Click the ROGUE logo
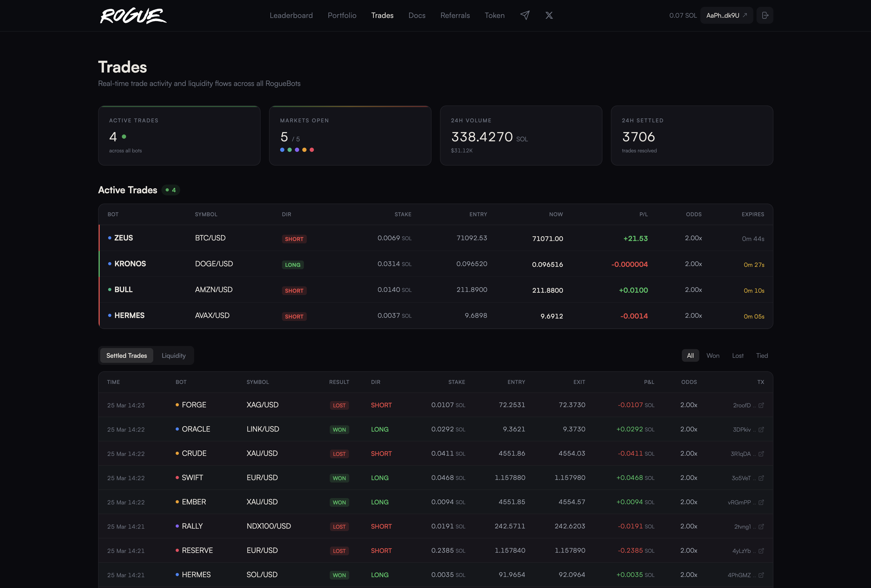 click(133, 16)
